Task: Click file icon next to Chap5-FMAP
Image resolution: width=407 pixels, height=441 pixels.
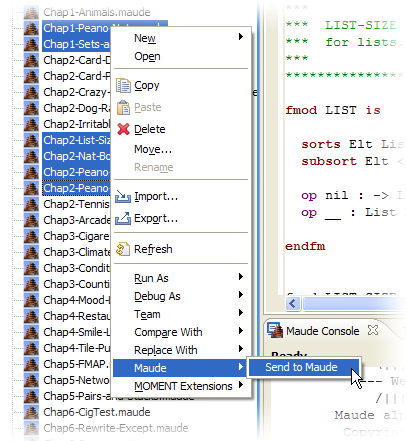Action: coord(31,364)
